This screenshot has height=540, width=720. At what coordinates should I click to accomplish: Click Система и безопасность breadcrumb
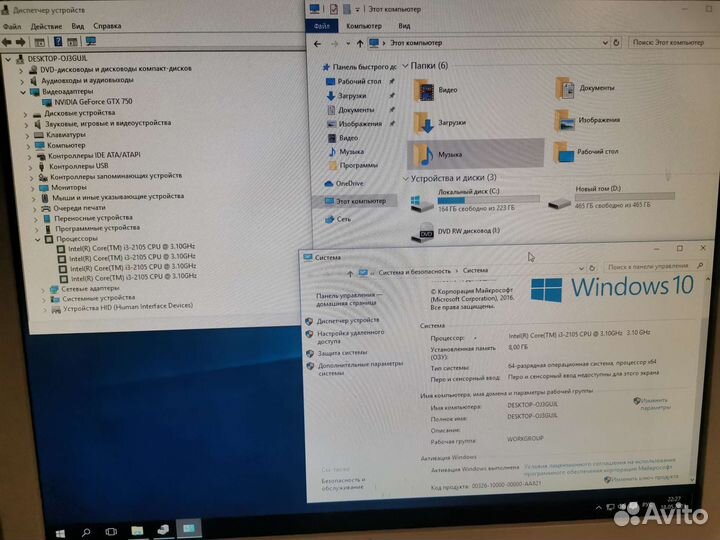[414, 272]
